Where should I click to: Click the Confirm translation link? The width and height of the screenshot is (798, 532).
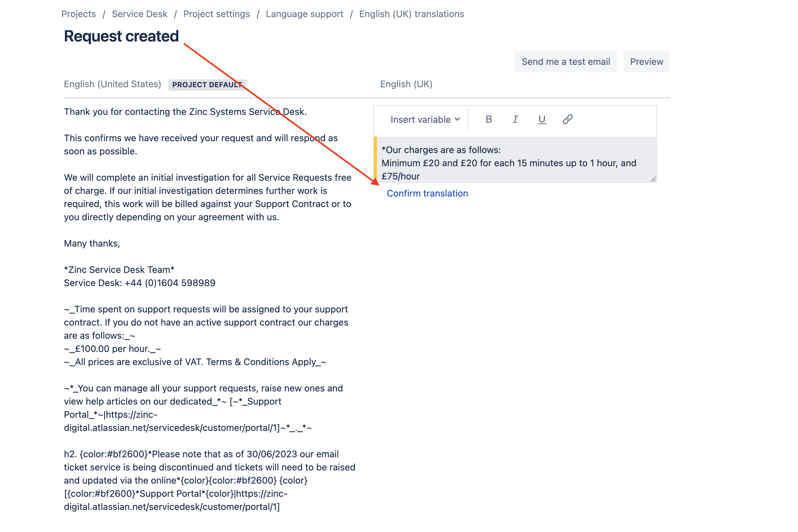[x=427, y=193]
